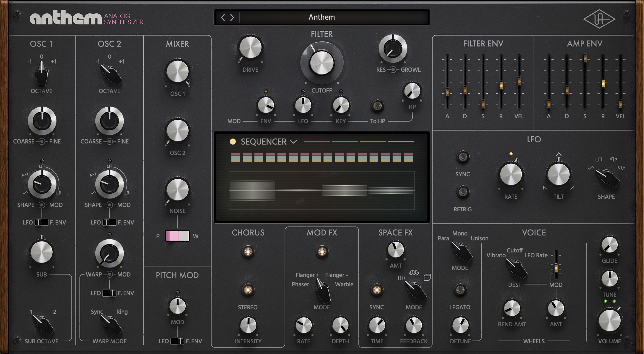This screenshot has height=354, width=644.
Task: Switch to the teal sequencer lane tab
Action: tap(345, 142)
